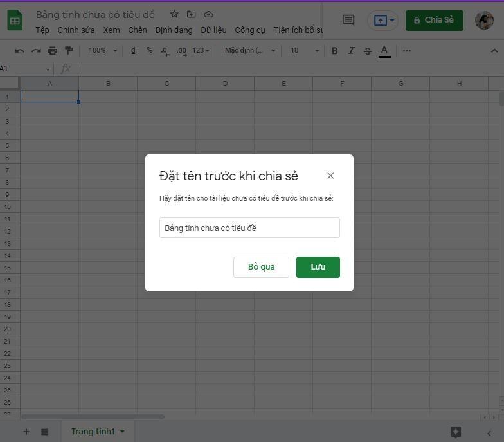
Task: Click the more toolbar options ellipsis
Action: [406, 50]
